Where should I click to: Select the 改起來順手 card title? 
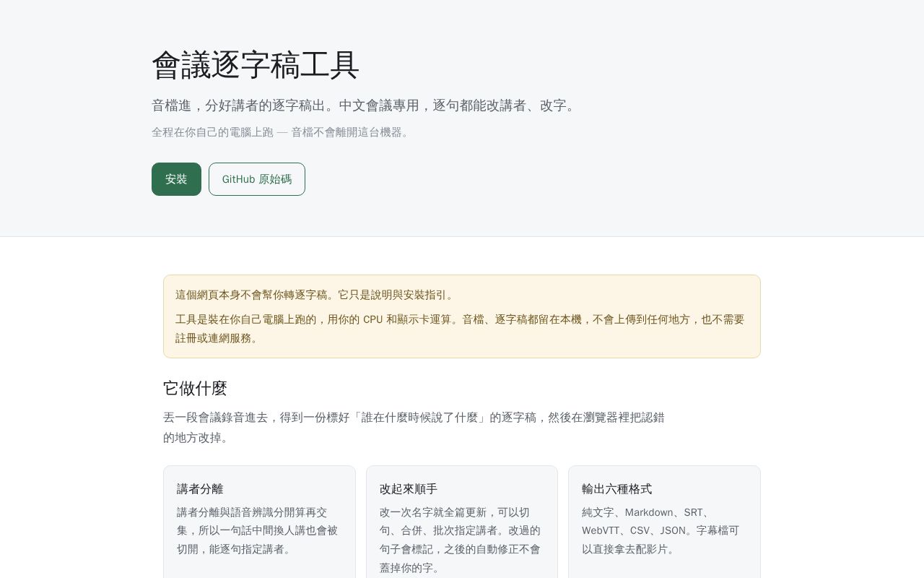coord(409,489)
